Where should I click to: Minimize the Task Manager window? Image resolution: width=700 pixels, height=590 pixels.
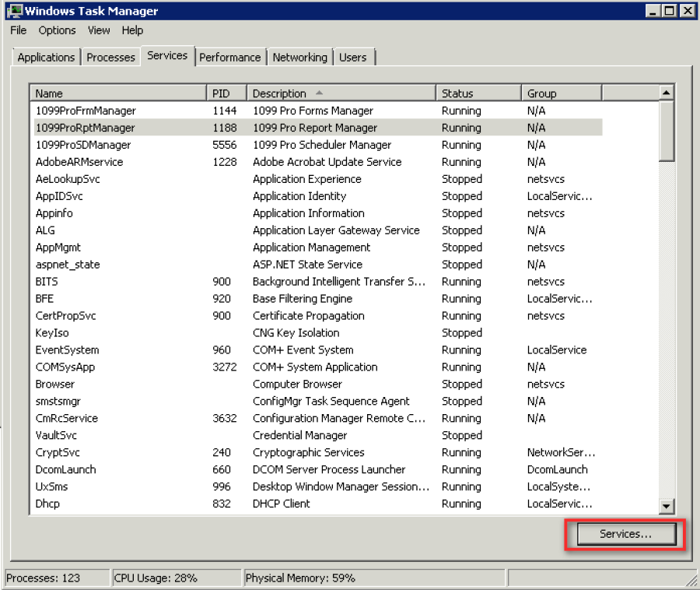(653, 11)
